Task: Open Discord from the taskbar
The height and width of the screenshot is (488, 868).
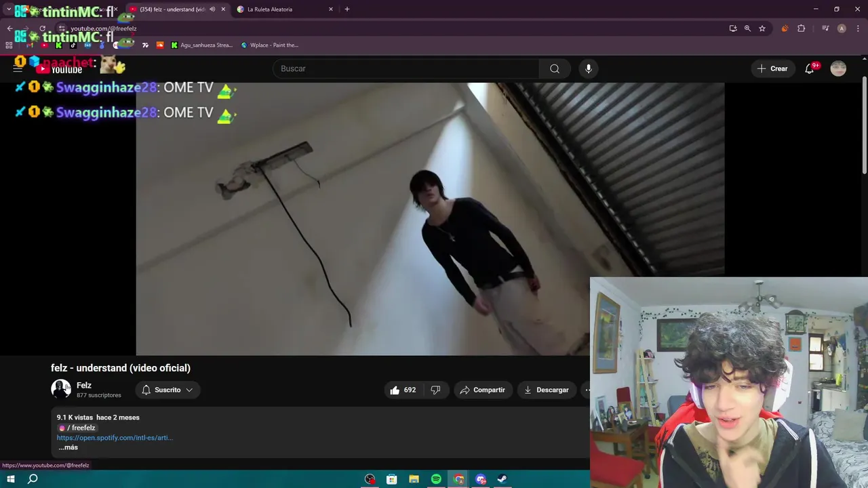Action: tap(481, 479)
